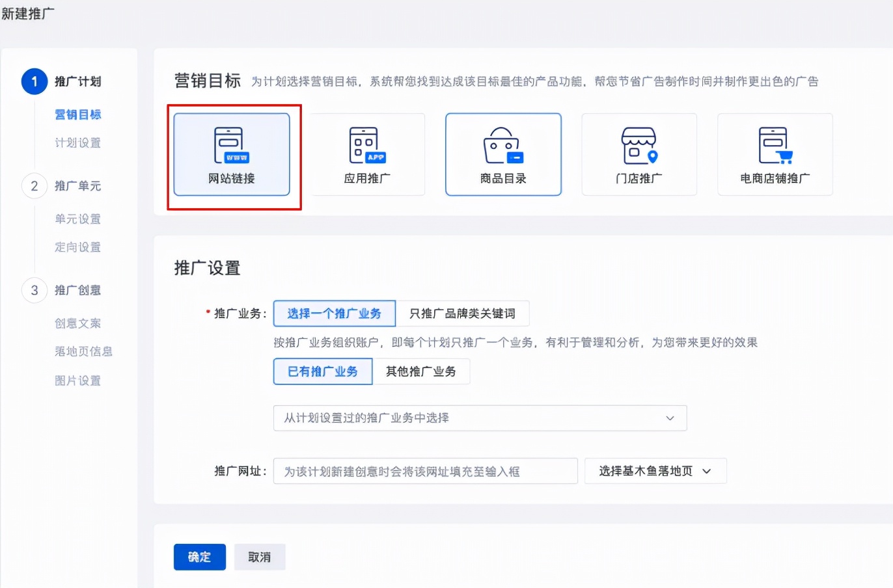
Task: Choose the 应用推广 APP icon card
Action: pos(367,155)
